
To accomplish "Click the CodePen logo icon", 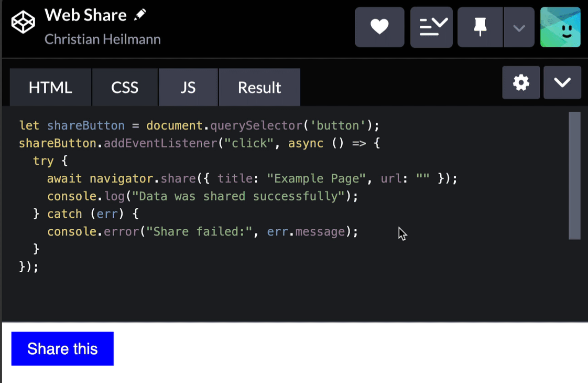I will 23,23.
